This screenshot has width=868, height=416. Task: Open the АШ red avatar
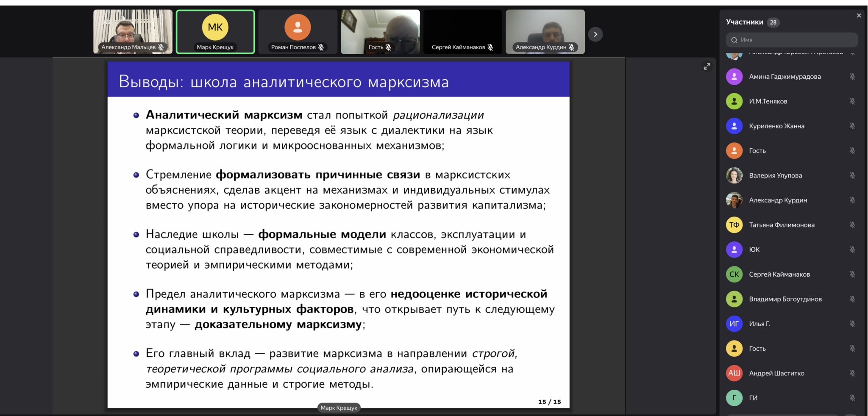tap(734, 373)
